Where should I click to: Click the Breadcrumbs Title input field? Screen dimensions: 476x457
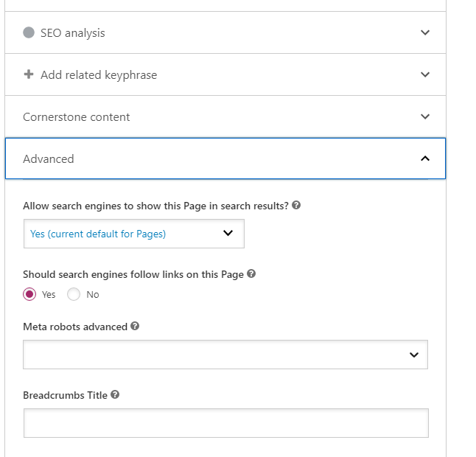pyautogui.click(x=226, y=423)
